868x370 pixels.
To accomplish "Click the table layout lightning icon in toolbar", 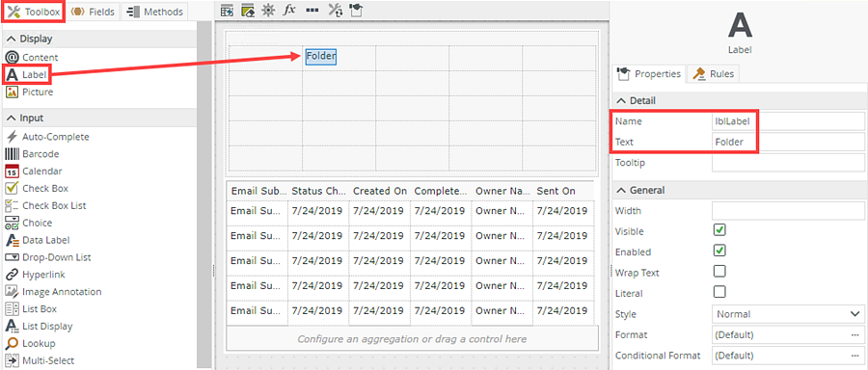I will [228, 11].
